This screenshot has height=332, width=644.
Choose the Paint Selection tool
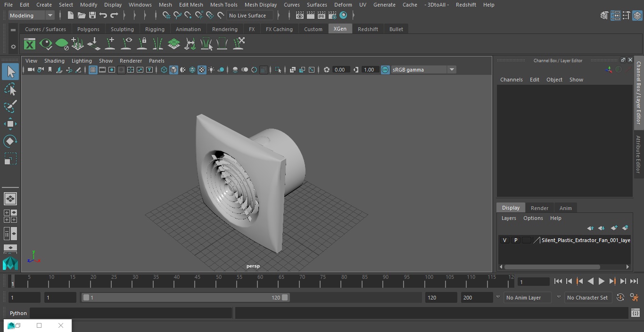[x=10, y=106]
